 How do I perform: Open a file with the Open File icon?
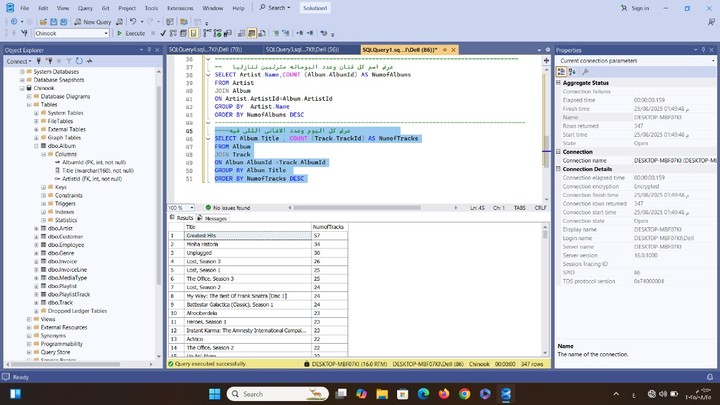click(43, 22)
